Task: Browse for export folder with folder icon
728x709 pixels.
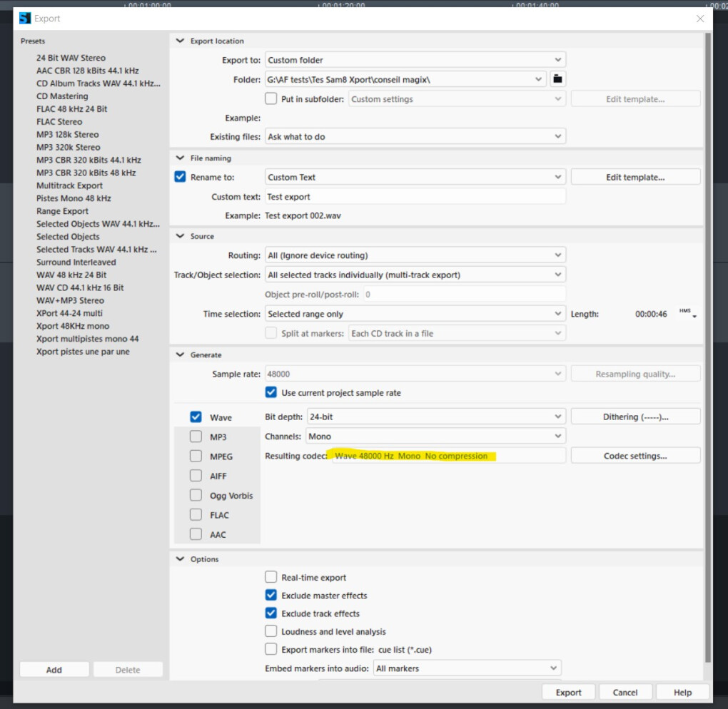Action: [557, 79]
